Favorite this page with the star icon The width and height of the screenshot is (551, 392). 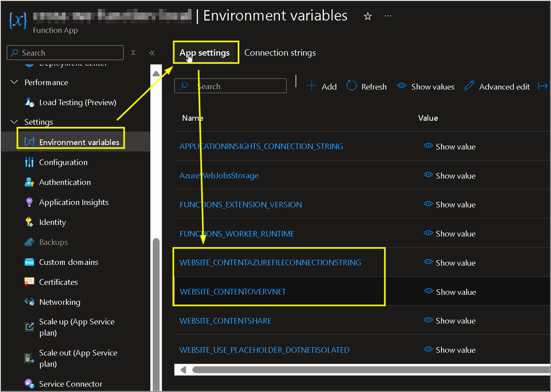click(x=368, y=17)
